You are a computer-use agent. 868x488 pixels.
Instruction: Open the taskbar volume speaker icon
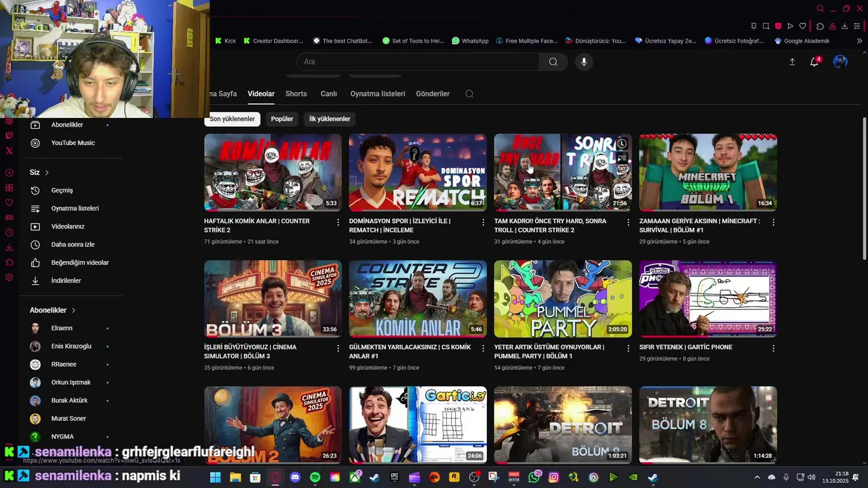812,477
